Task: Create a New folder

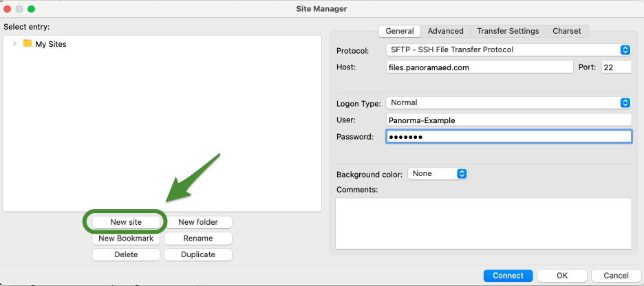Action: pyautogui.click(x=198, y=222)
